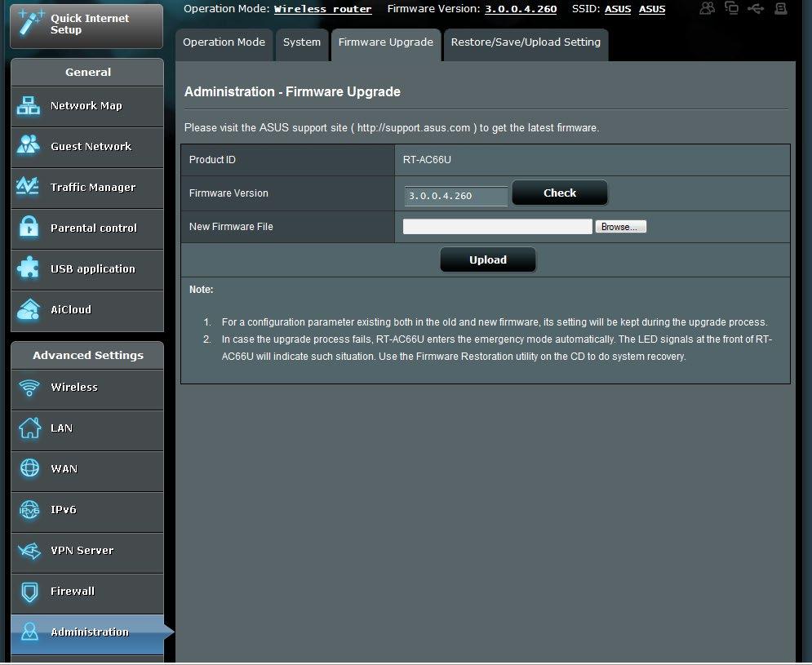Click the guest users status icon in header
Viewport: 812px width, 665px height.
[707, 8]
